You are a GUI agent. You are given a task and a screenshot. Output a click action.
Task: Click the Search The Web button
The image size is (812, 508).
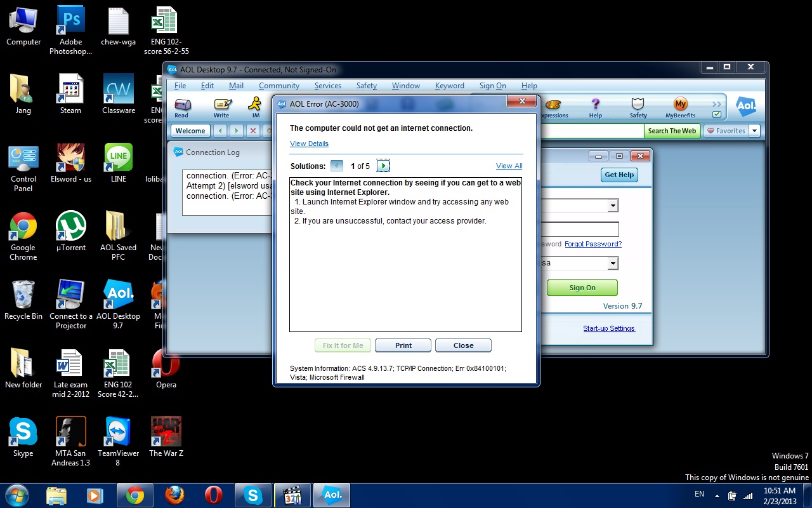click(x=672, y=131)
